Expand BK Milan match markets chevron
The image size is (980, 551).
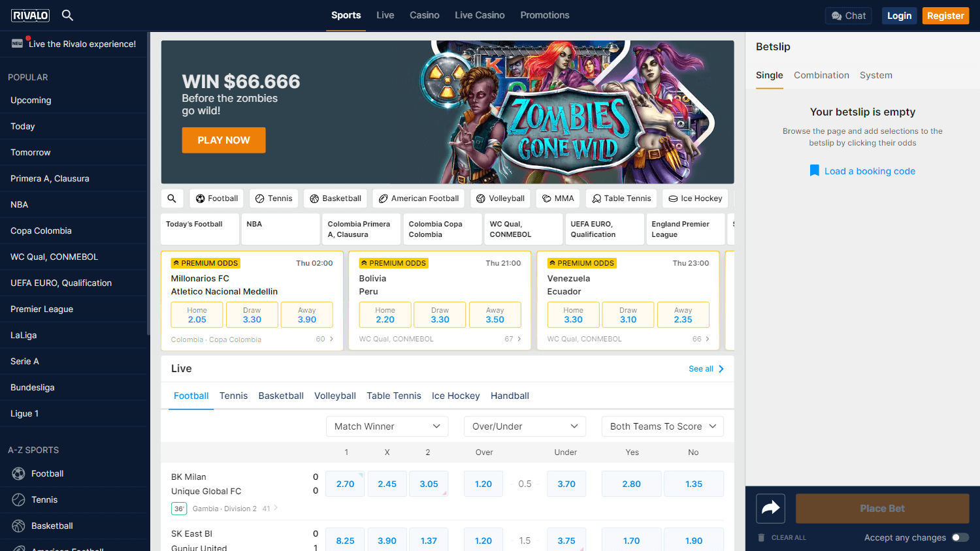(276, 508)
